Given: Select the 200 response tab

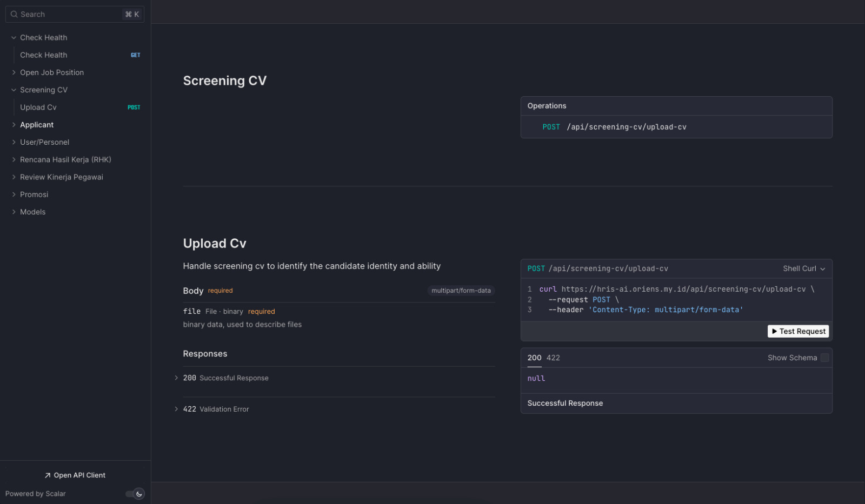Looking at the screenshot, I should [x=534, y=358].
